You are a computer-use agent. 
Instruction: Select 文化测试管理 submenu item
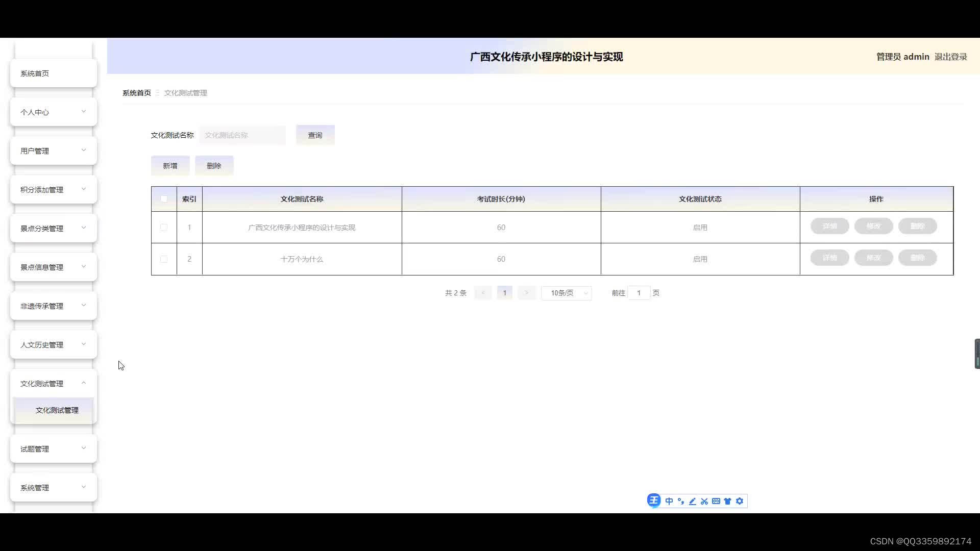(x=54, y=410)
